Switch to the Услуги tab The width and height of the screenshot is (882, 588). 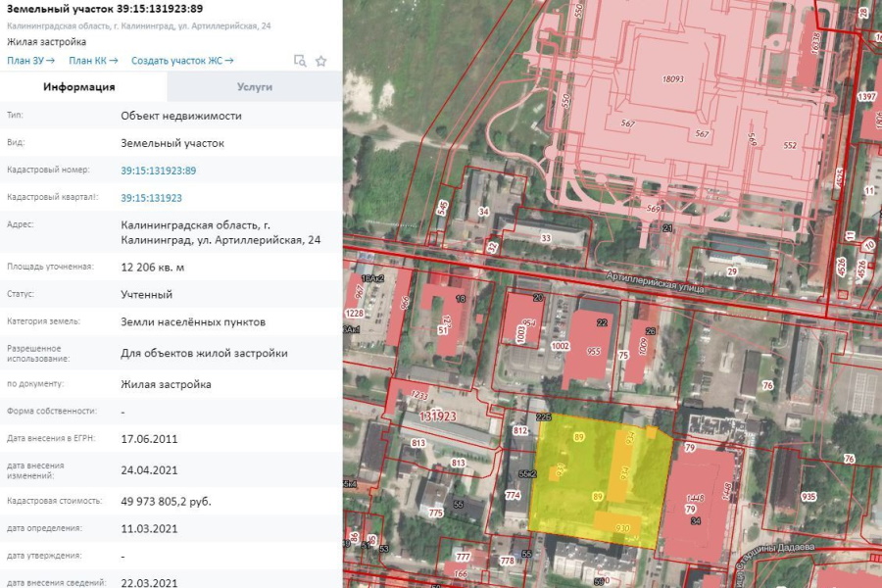coord(253,86)
